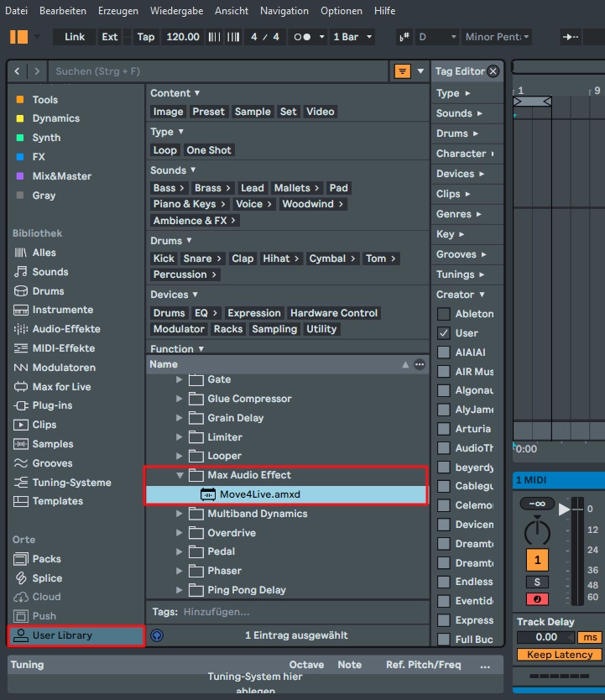Uncheck the User creator checkbox
This screenshot has height=700, width=605.
click(444, 333)
